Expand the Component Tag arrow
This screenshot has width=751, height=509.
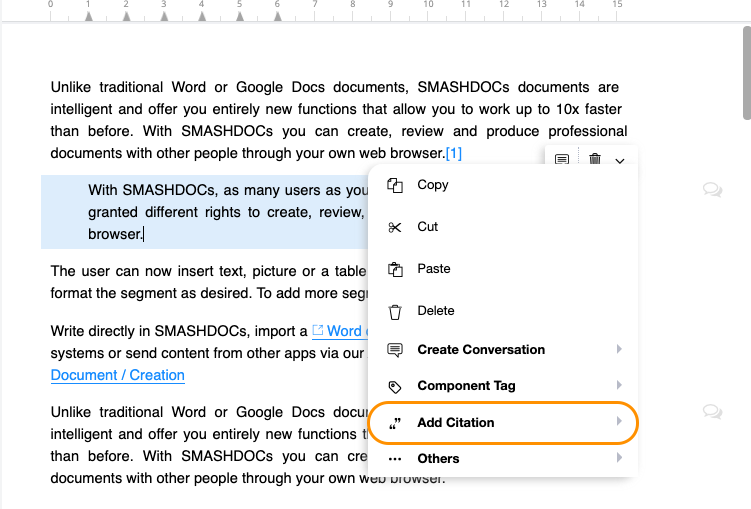pyautogui.click(x=619, y=385)
